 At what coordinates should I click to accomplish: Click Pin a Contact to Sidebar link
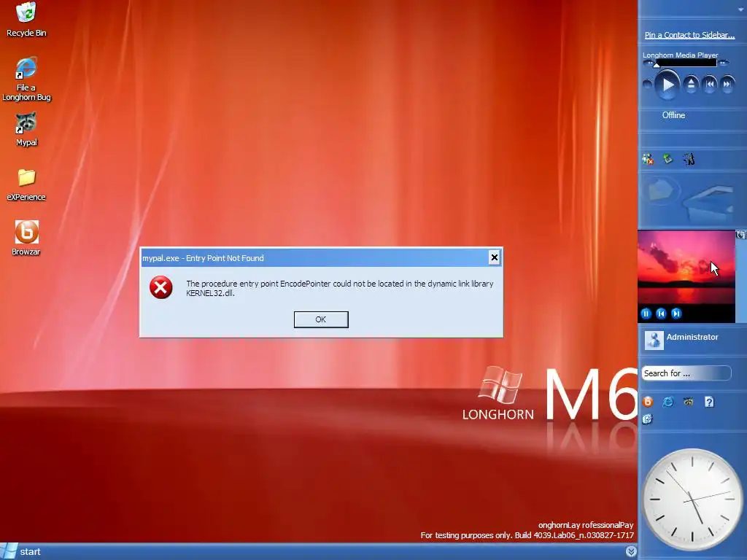click(689, 35)
